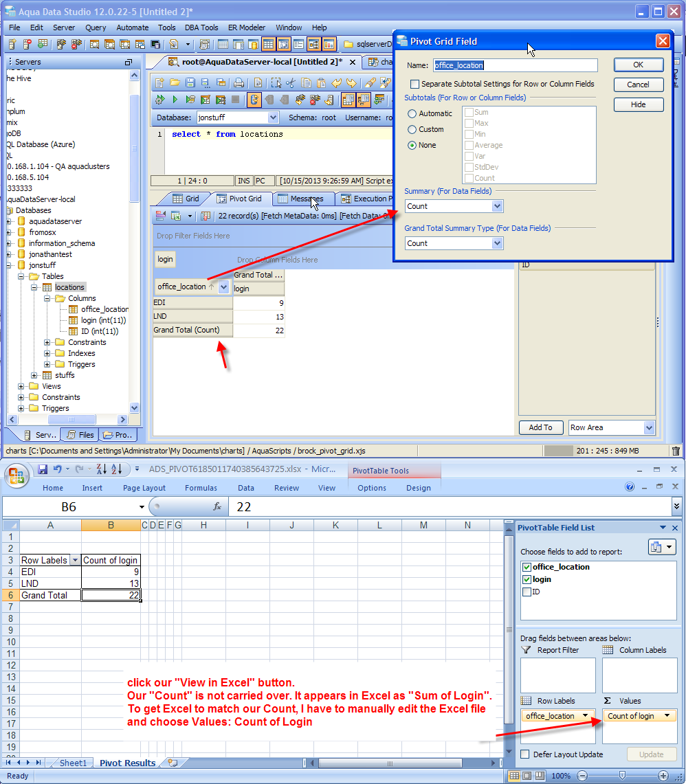Select the Automatic subtotals radio button
Screen dimensions: 686x784
412,113
